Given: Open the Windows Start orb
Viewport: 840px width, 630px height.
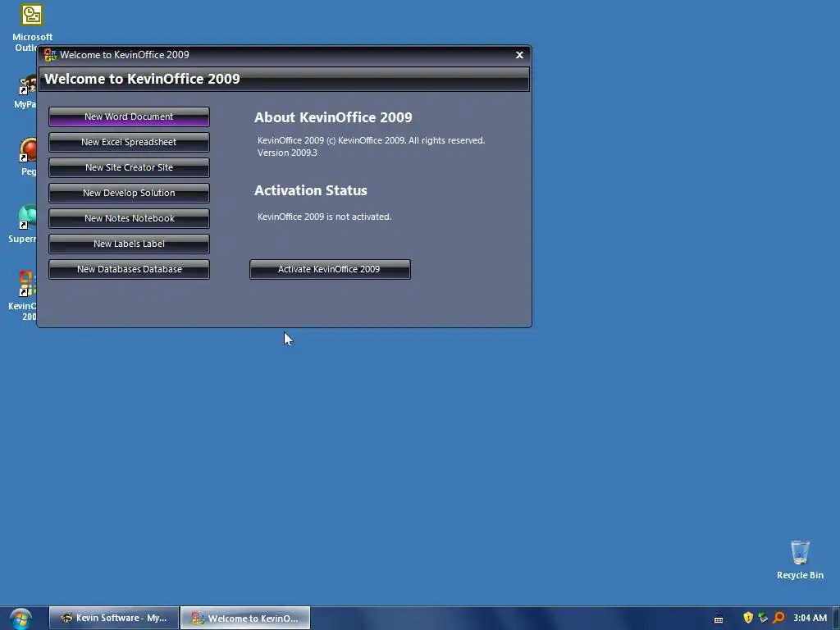Looking at the screenshot, I should (21, 619).
